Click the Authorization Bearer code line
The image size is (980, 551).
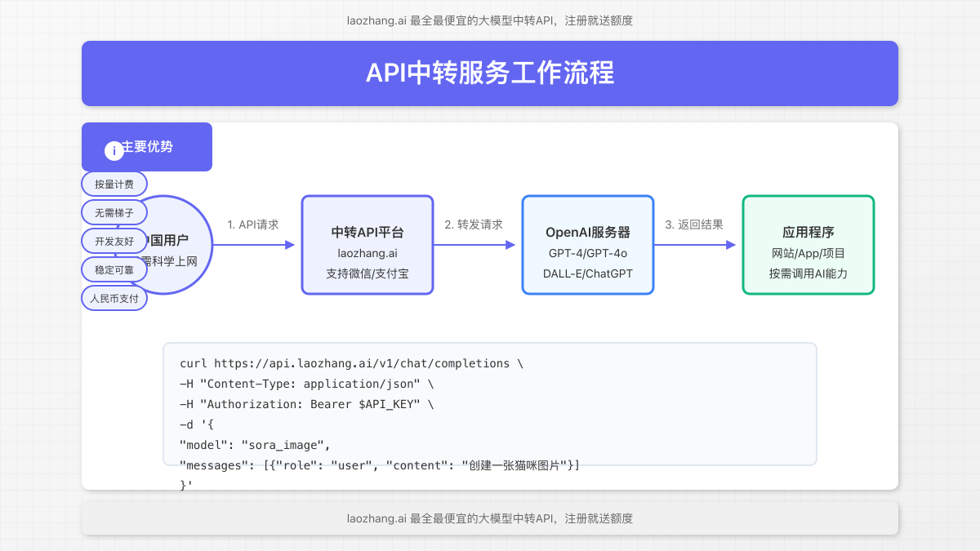point(307,404)
